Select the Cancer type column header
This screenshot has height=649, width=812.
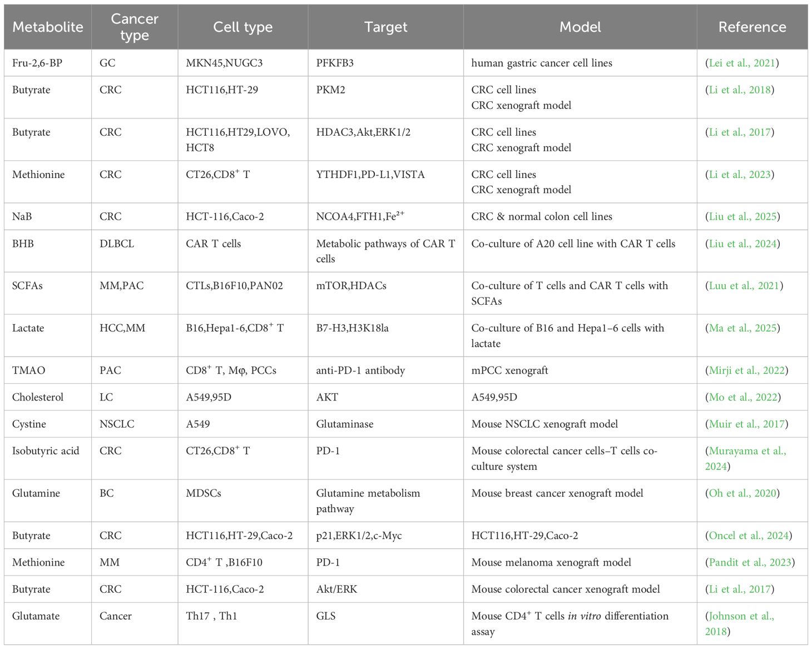click(x=135, y=27)
